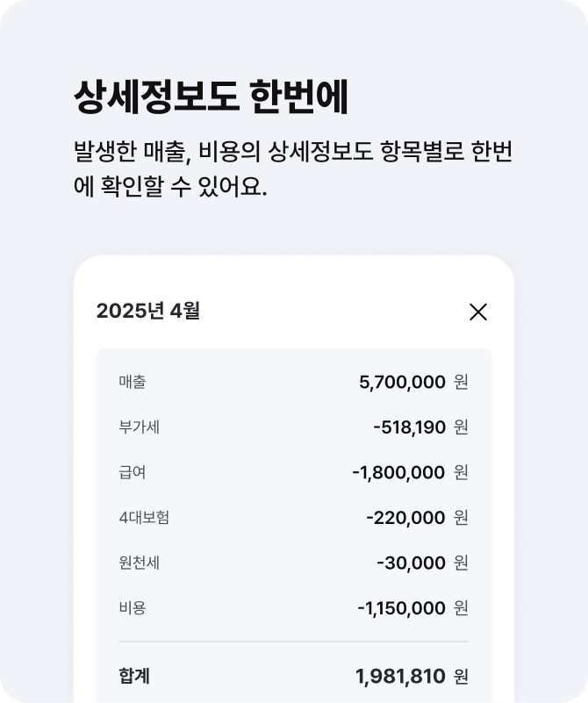The width and height of the screenshot is (588, 703).
Task: Select the 4대보험 row label
Action: 144,518
